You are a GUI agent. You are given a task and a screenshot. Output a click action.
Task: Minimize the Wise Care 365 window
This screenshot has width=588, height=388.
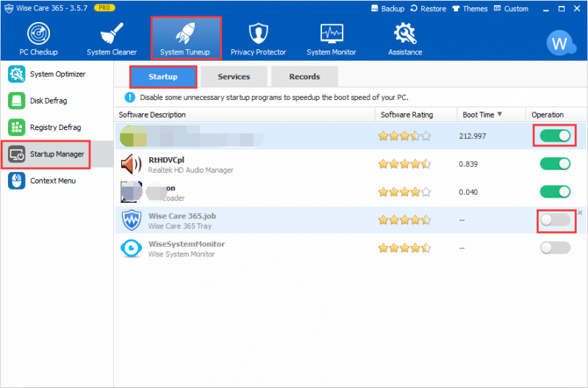[546, 9]
